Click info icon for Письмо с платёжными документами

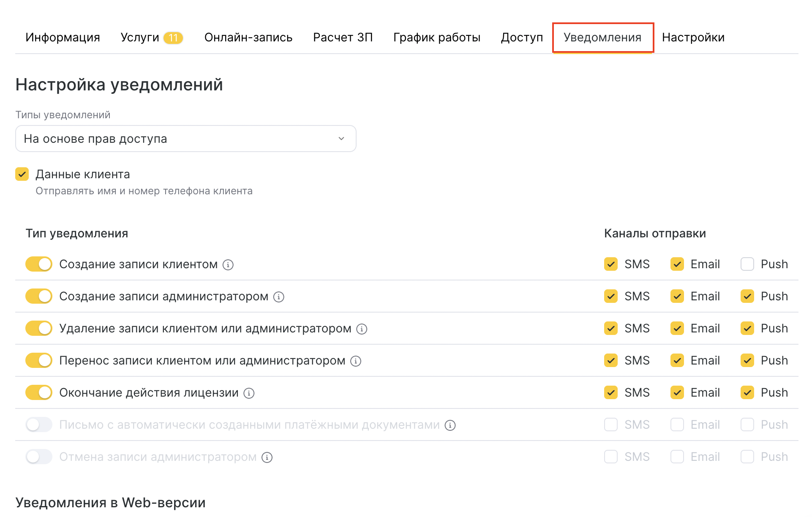450,425
